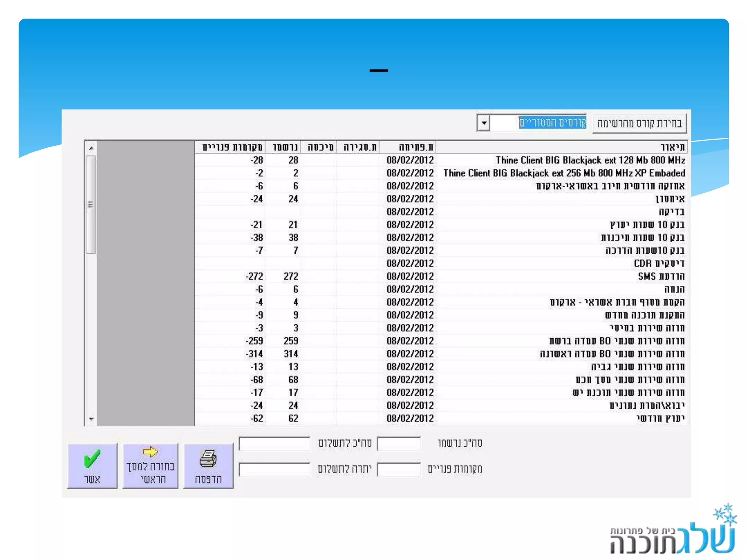Click the printer icon to print
This screenshot has width=747, height=560.
pos(208,459)
